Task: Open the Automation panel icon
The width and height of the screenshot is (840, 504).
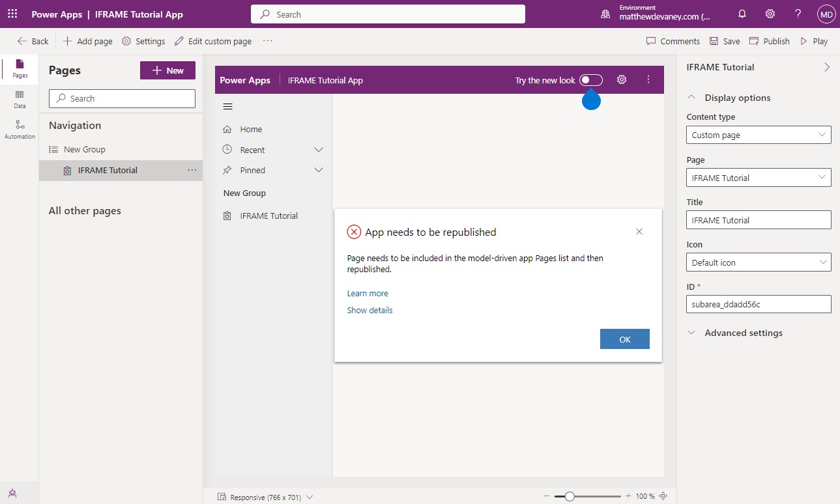Action: 20,129
